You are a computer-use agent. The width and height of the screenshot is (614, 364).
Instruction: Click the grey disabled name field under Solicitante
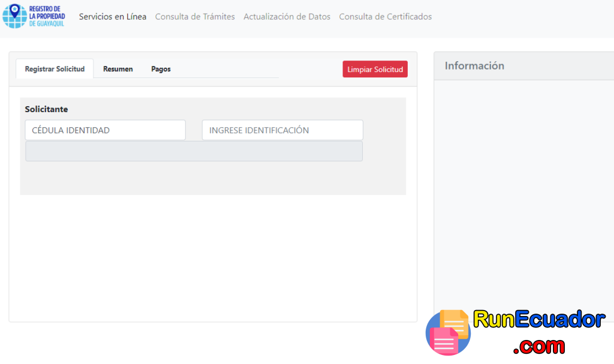[194, 151]
